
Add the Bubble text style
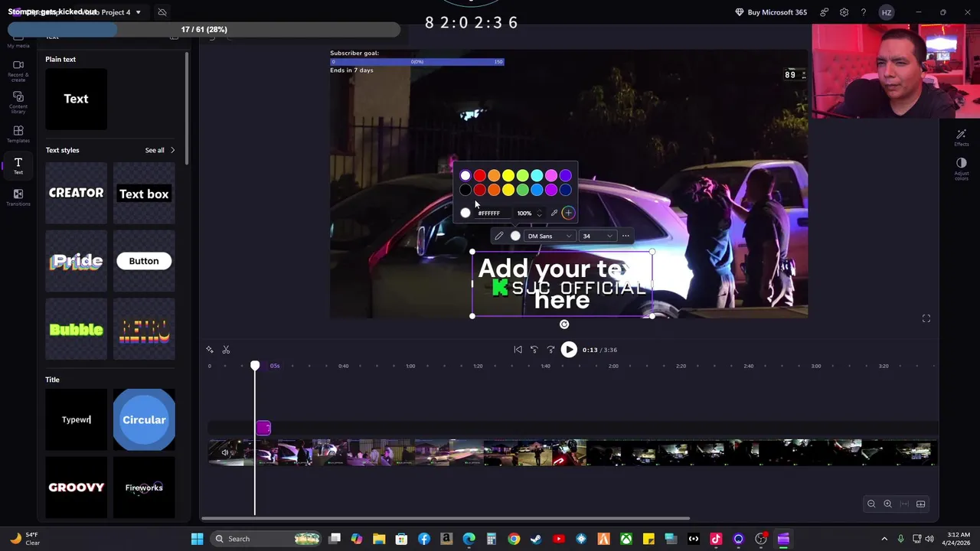pos(76,329)
